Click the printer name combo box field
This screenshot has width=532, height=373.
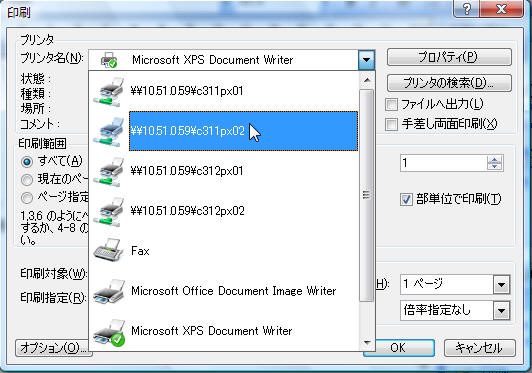[231, 60]
